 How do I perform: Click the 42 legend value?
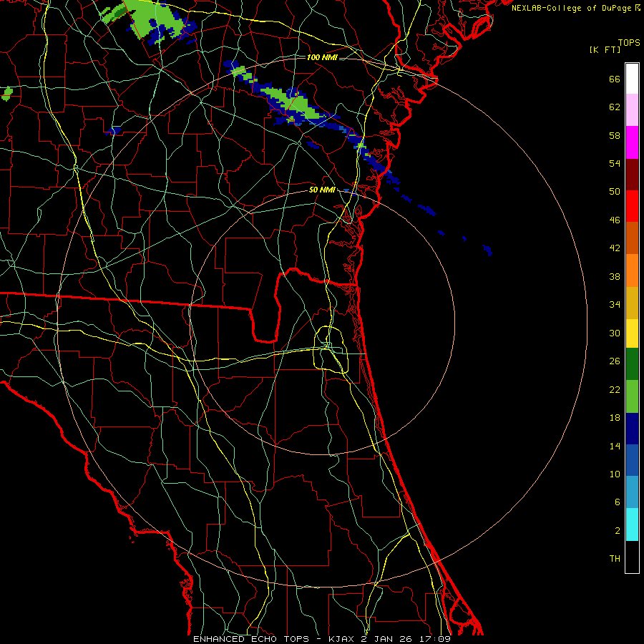pos(615,248)
